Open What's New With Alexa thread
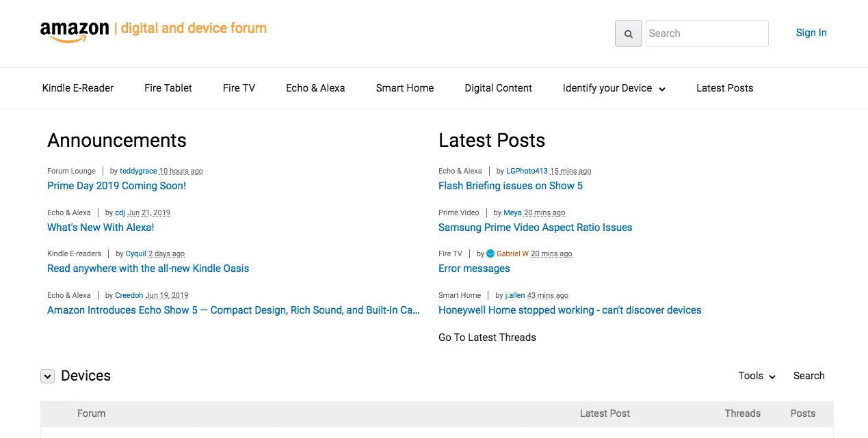 [x=101, y=228]
